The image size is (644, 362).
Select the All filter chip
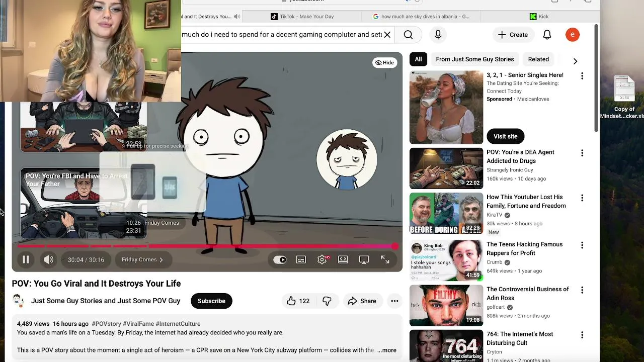click(x=418, y=59)
